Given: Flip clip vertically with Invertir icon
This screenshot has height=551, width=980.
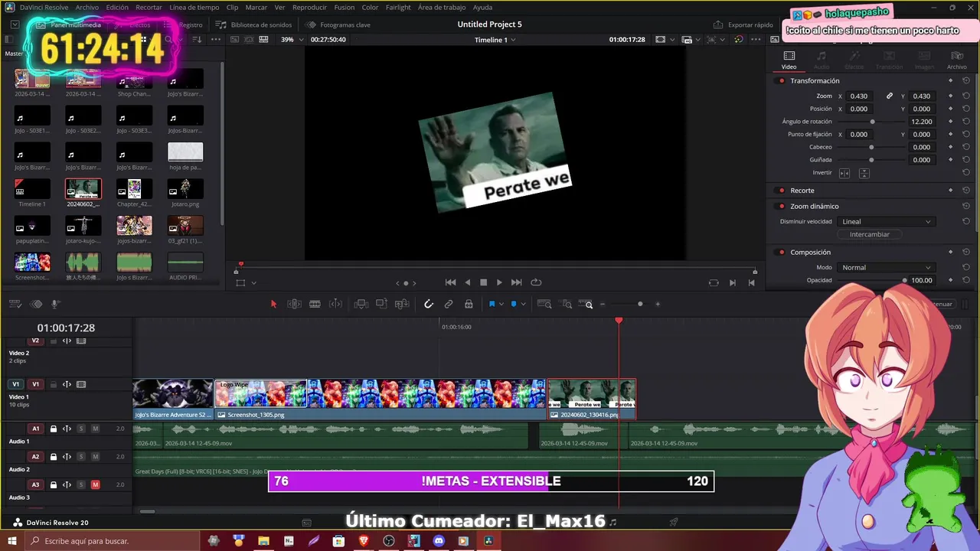Looking at the screenshot, I should click(864, 173).
